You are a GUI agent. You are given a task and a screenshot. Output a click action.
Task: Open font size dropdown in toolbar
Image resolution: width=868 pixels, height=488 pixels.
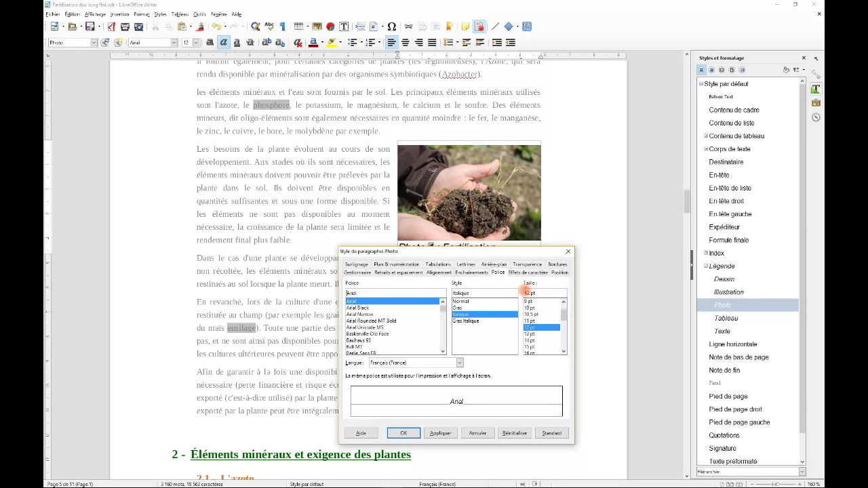tap(196, 43)
